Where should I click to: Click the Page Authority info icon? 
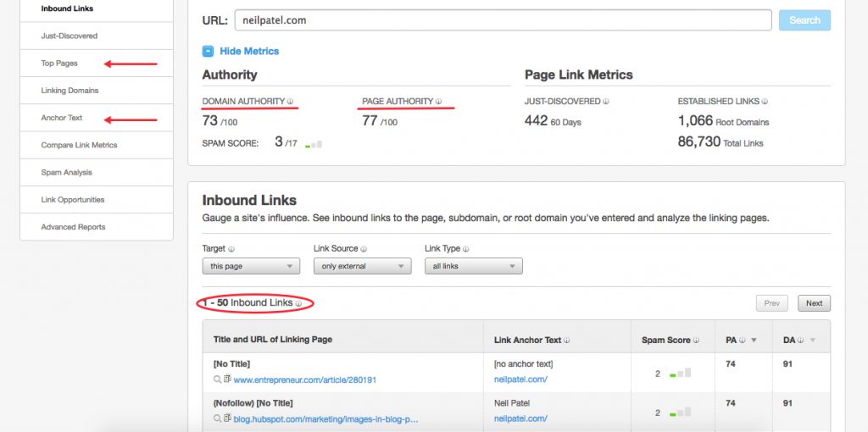pyautogui.click(x=438, y=102)
